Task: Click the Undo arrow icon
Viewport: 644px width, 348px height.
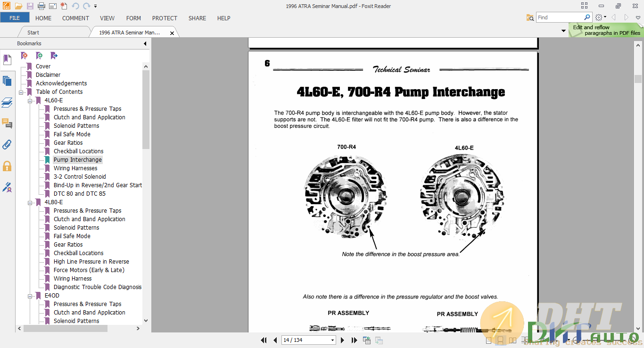Action: pos(75,6)
